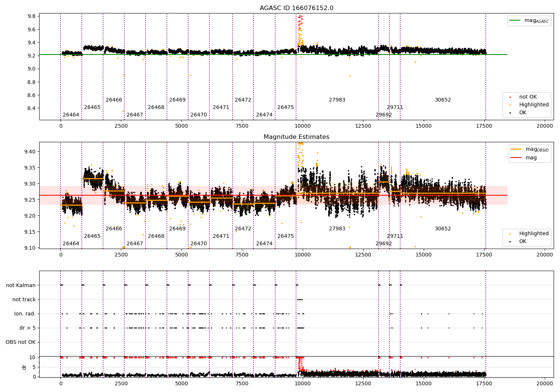Click x-axis tick 2500 under the dr panel
This screenshot has width=560, height=392.
point(121,383)
